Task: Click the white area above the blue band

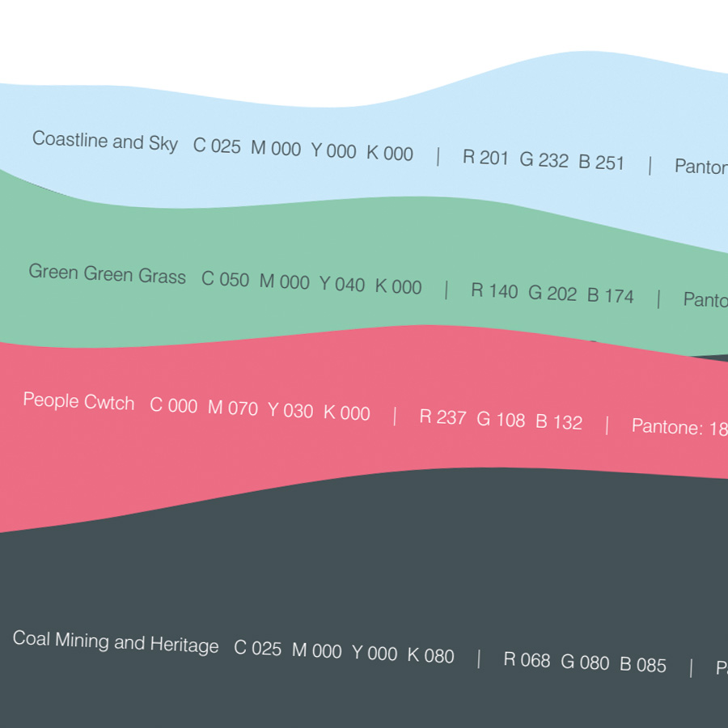Action: [x=243, y=40]
